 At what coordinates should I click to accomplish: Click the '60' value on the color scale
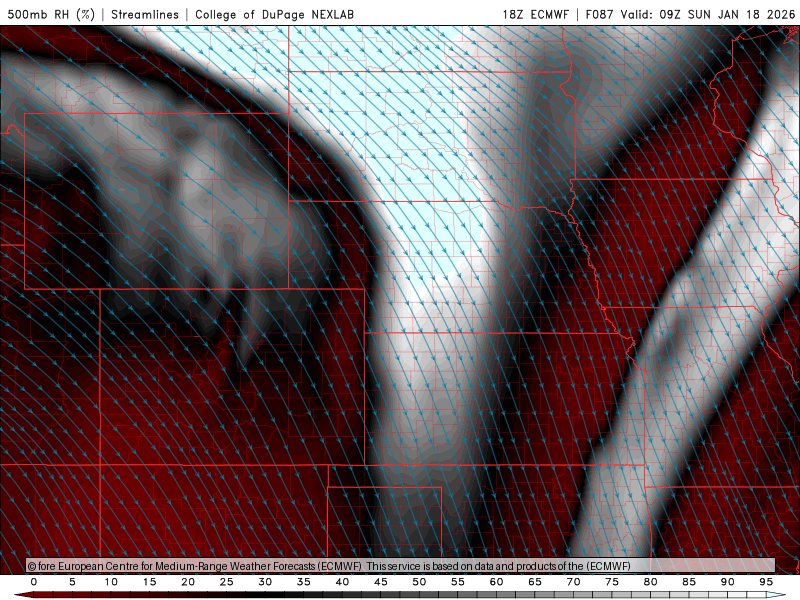496,582
